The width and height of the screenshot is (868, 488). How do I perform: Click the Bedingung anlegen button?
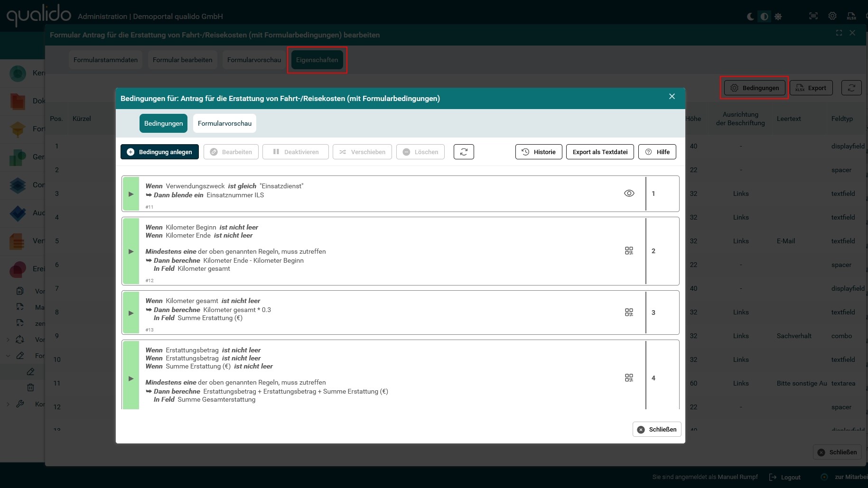point(159,152)
